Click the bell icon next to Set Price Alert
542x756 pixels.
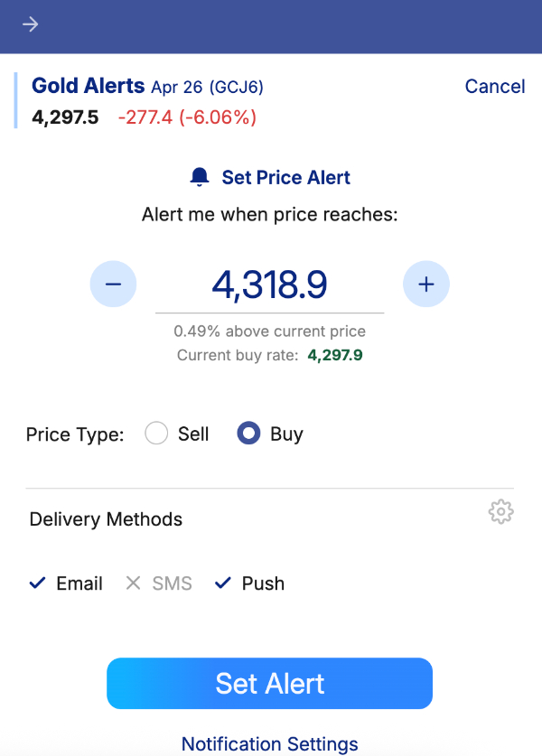(x=199, y=177)
